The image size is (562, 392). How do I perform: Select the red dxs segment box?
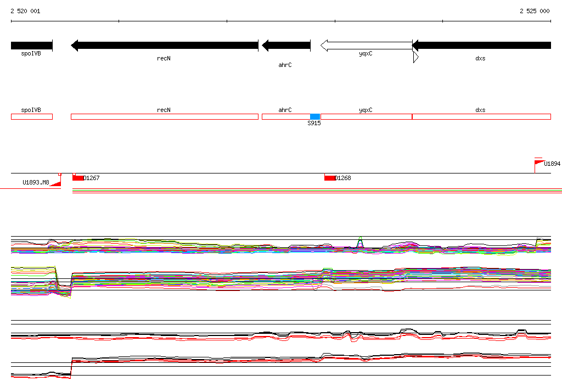tap(481, 116)
